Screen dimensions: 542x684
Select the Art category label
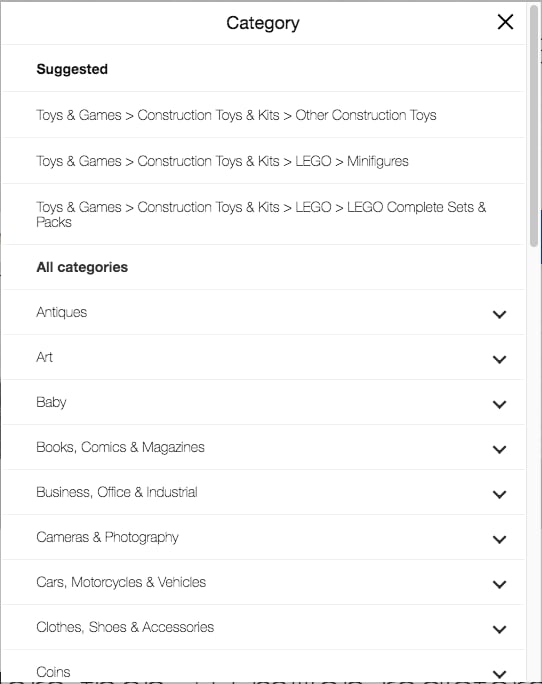(45, 357)
